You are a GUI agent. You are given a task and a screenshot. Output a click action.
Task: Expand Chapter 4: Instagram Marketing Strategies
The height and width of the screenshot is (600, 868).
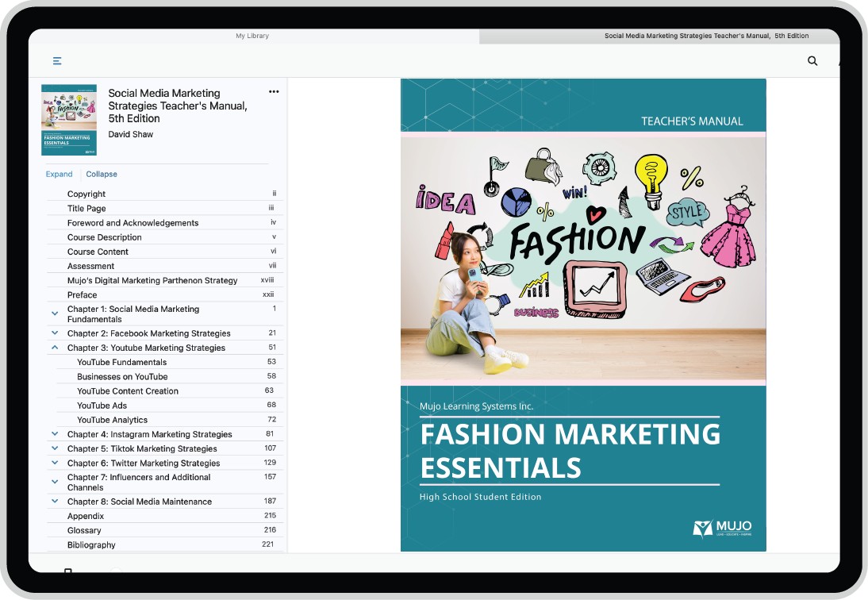click(x=55, y=433)
